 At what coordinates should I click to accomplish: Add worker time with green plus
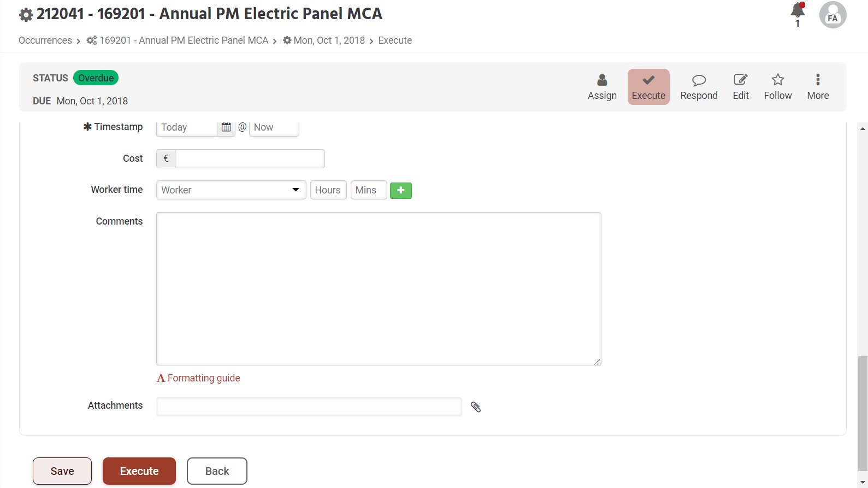coord(401,190)
